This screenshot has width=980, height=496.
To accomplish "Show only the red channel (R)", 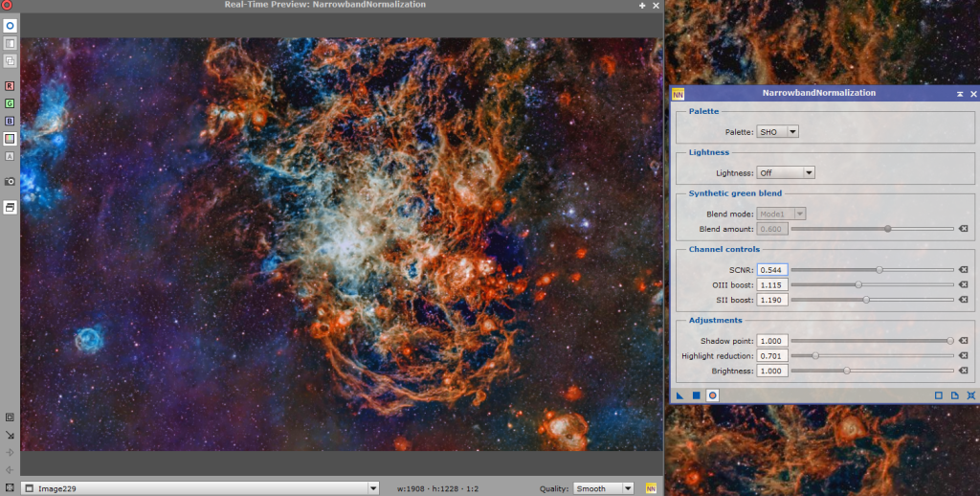I will (10, 85).
